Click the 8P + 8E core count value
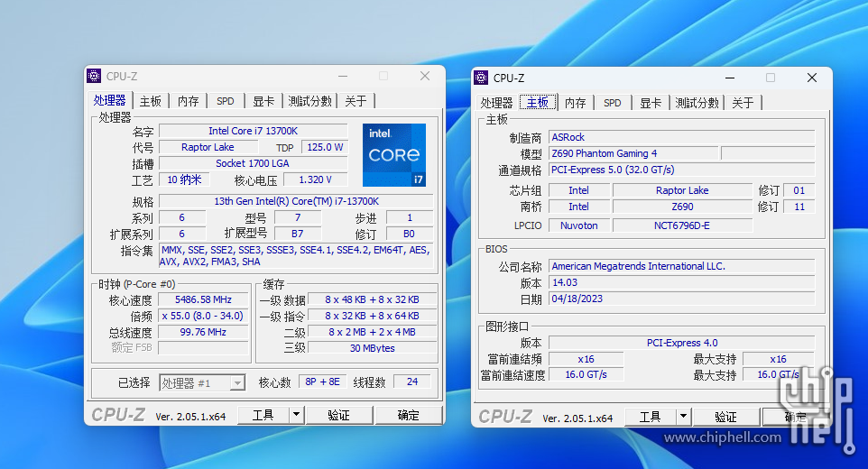 323,382
